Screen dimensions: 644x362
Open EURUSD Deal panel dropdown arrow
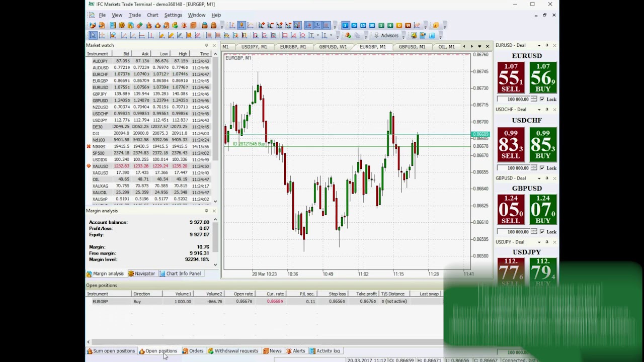(539, 45)
